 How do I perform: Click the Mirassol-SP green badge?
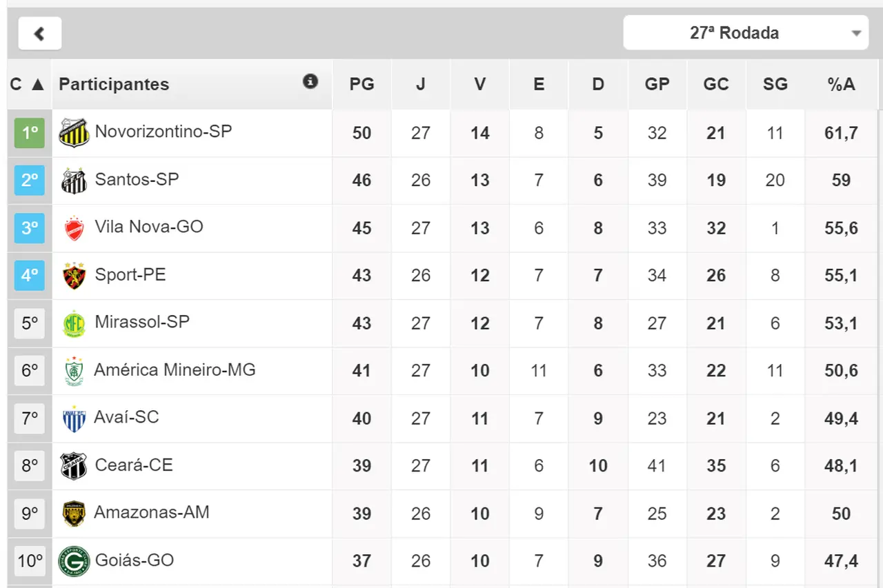(74, 323)
